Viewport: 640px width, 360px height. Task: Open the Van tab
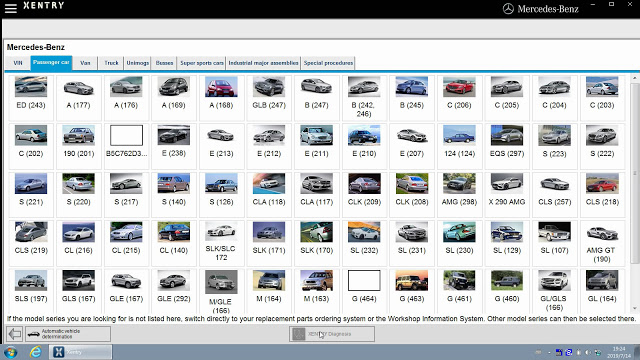click(x=85, y=63)
